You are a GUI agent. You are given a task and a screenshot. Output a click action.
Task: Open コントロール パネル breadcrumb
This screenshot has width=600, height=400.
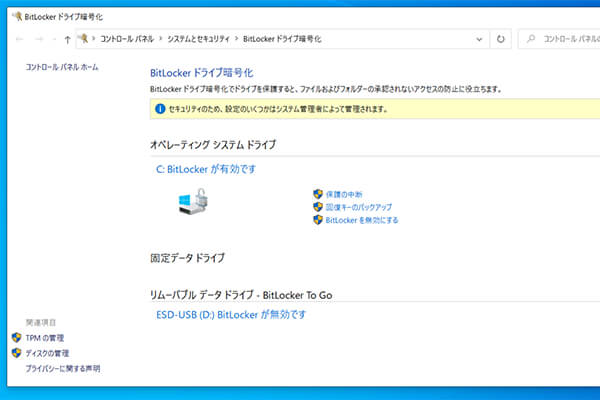(127, 39)
